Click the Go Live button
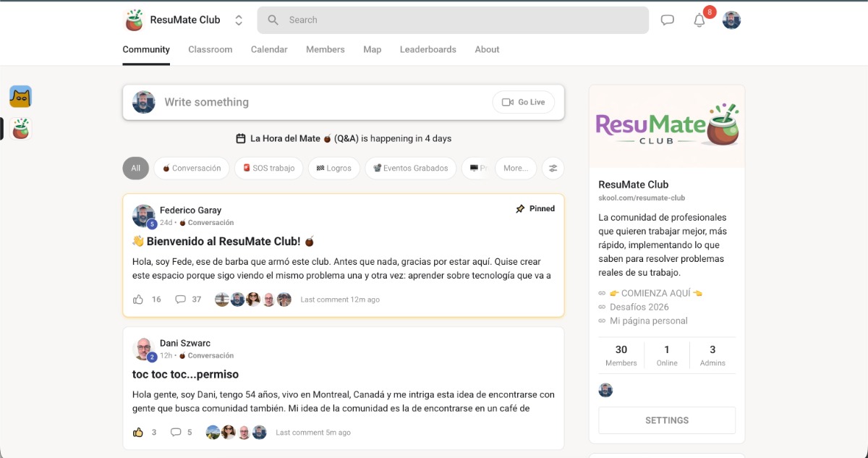868x458 pixels. pos(523,102)
